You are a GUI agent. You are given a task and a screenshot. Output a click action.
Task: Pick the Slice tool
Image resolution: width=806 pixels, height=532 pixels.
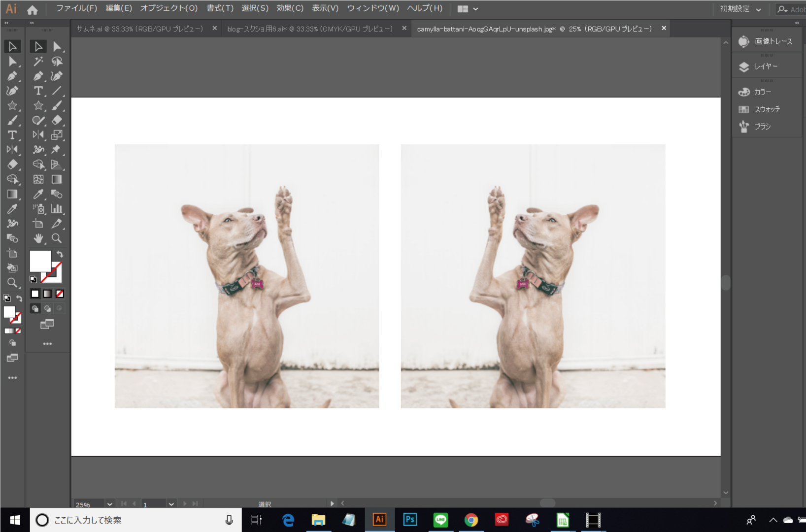pos(57,224)
